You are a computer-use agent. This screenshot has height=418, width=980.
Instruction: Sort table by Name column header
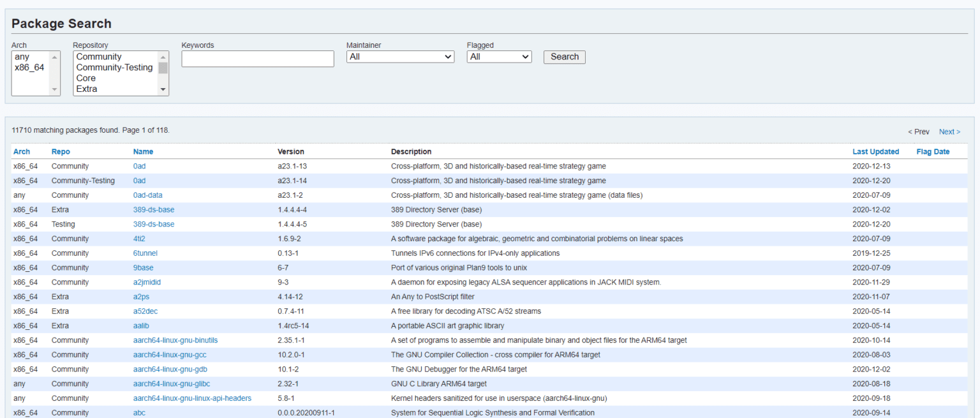point(143,152)
